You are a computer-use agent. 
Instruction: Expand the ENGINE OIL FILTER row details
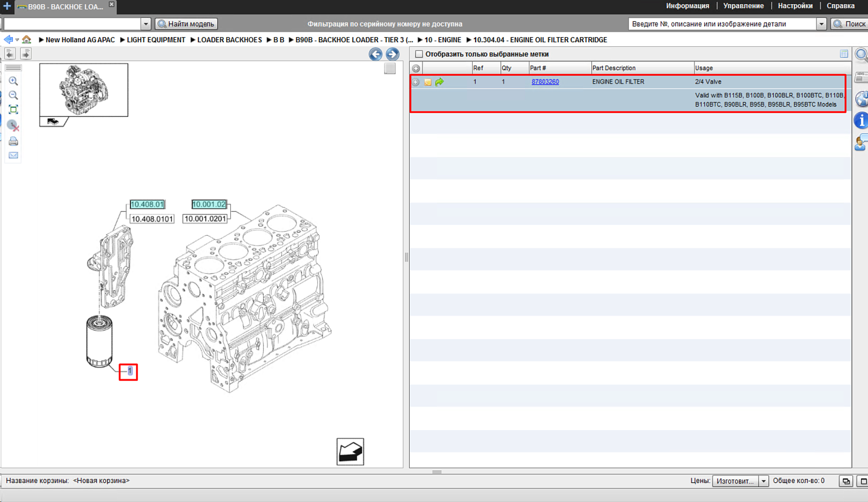pos(415,82)
